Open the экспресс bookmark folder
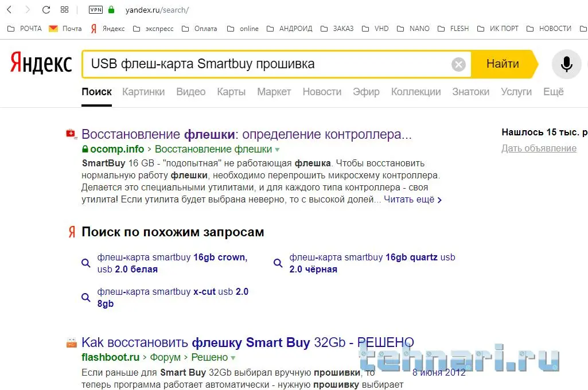The height and width of the screenshot is (390, 588). click(153, 29)
